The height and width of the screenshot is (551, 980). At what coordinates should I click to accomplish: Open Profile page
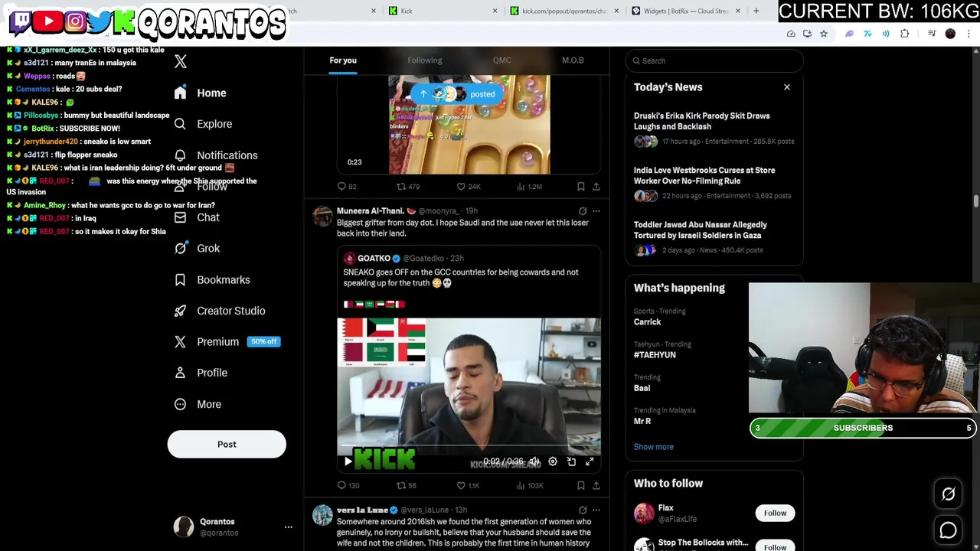200,373
